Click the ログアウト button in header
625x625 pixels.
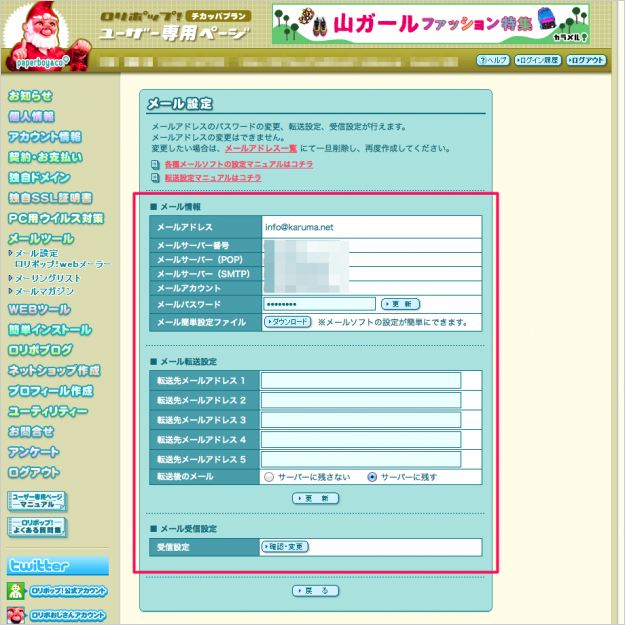[586, 60]
